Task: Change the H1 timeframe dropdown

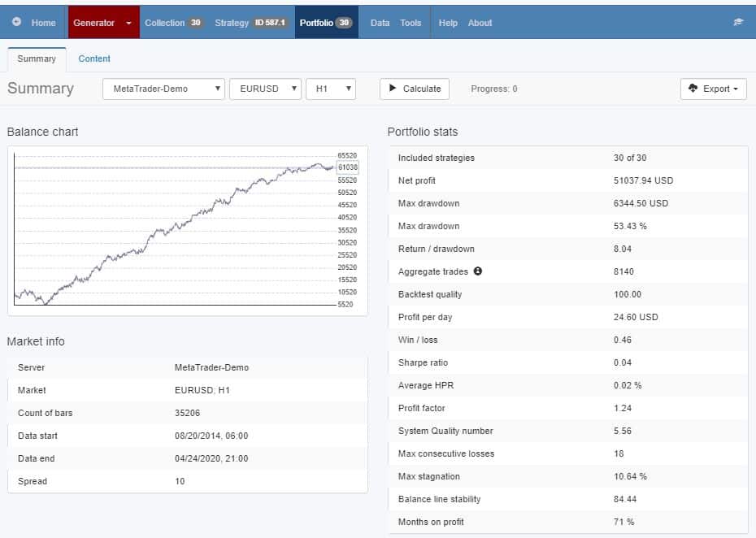Action: (331, 89)
